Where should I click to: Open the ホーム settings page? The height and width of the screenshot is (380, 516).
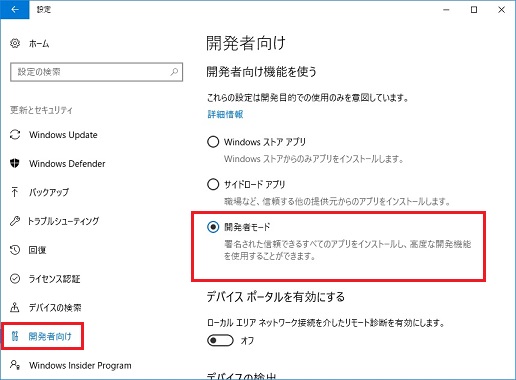(39, 44)
